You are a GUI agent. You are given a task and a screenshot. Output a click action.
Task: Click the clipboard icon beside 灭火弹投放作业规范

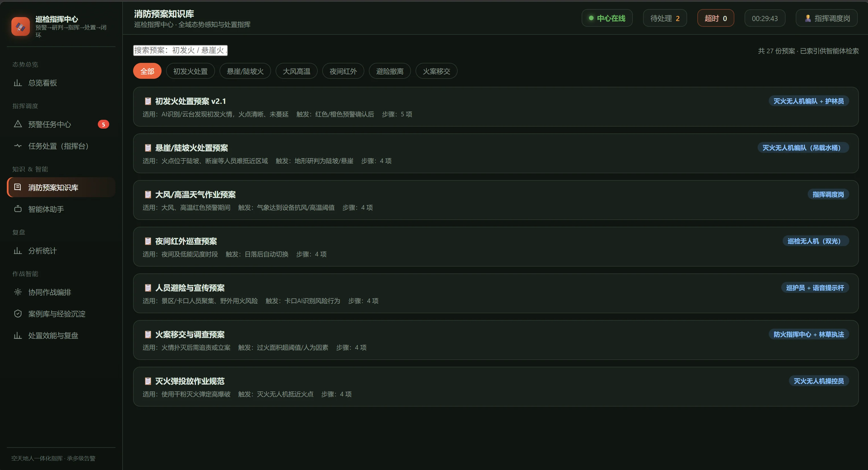(x=148, y=381)
